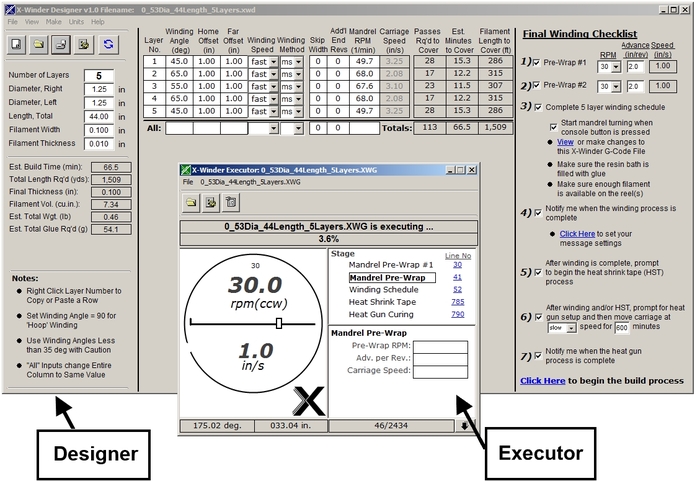Click the X-Winder Designer title bar app icon
Screen dimensions: 700x481
[9, 9]
